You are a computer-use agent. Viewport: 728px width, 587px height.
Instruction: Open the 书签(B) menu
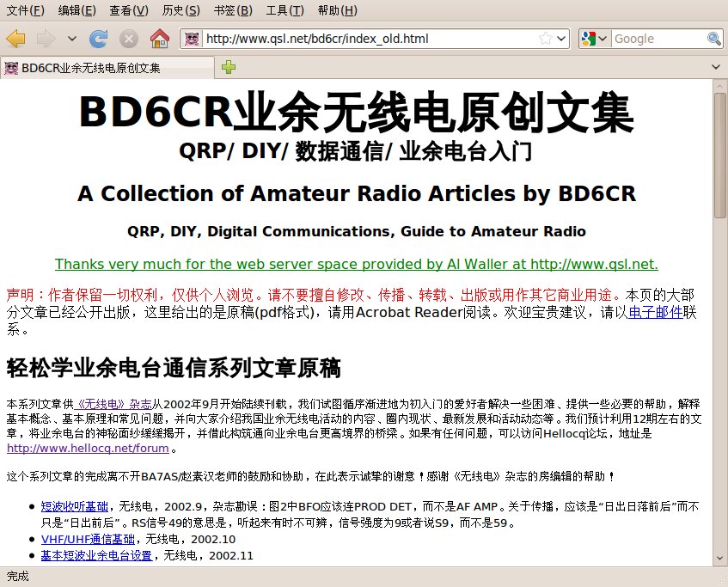coord(233,10)
